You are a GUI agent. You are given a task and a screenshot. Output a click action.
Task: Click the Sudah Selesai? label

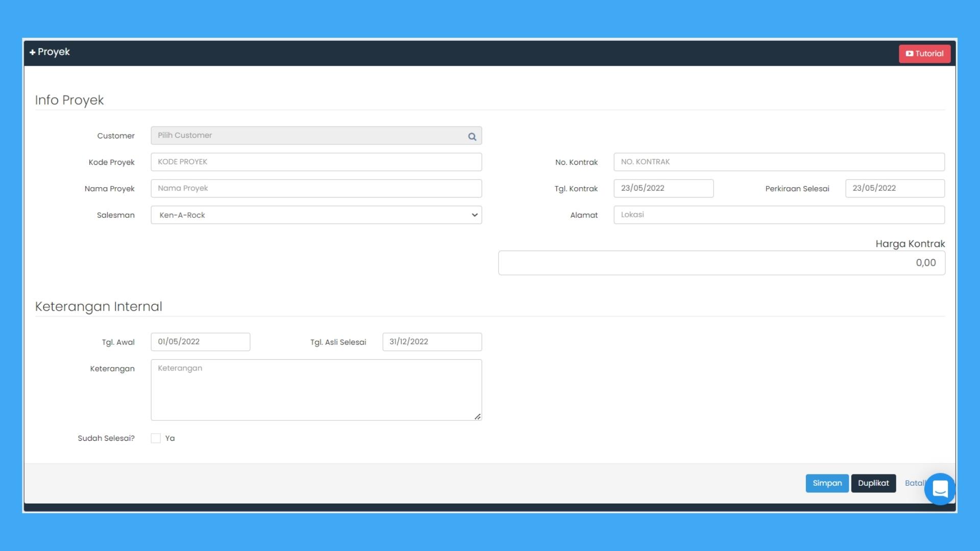106,439
